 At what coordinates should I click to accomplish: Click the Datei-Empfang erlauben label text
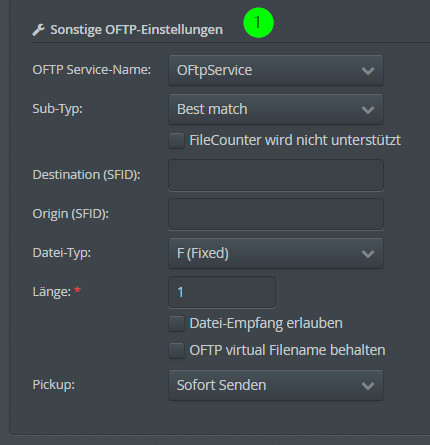266,324
